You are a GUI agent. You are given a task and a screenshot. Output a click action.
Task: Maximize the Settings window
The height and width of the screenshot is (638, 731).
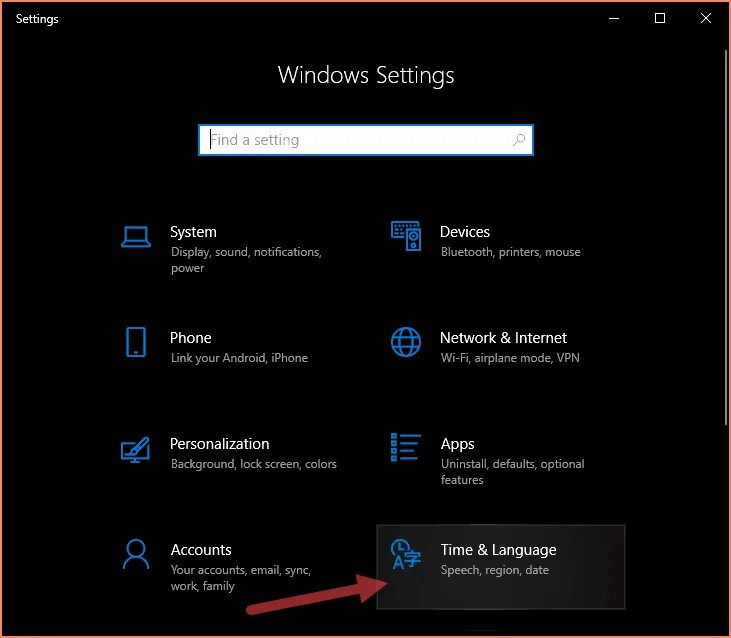[x=660, y=19]
